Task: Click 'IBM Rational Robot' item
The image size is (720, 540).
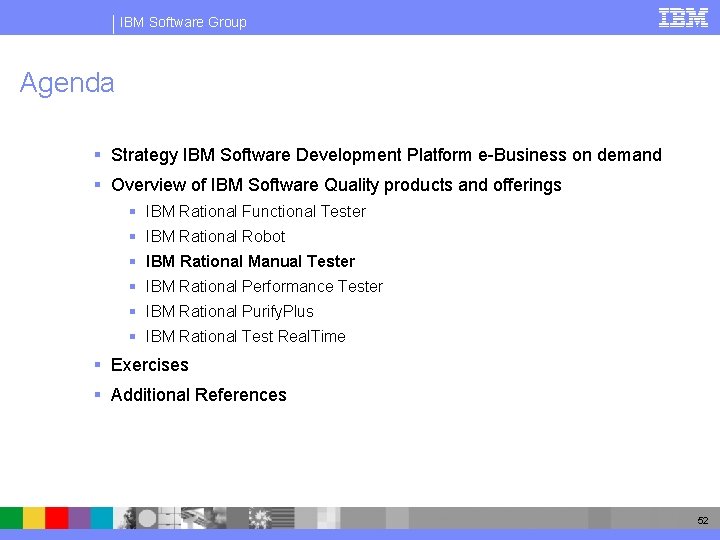Action: [215, 236]
